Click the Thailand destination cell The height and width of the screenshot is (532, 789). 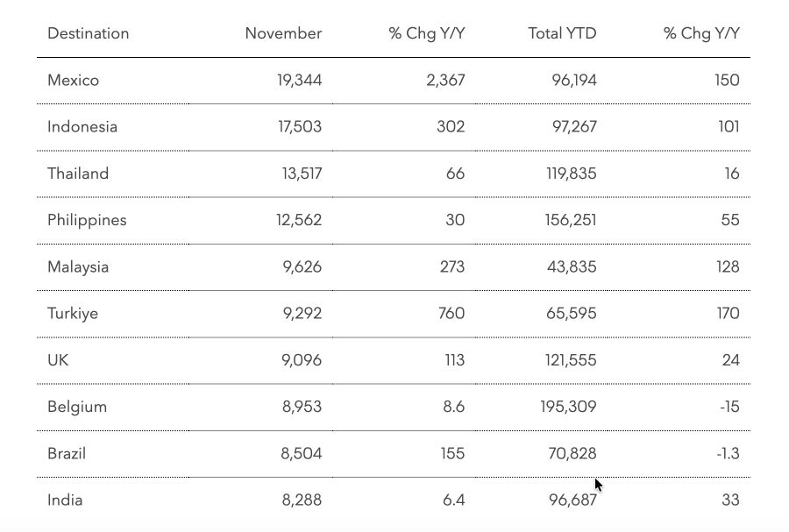78,174
